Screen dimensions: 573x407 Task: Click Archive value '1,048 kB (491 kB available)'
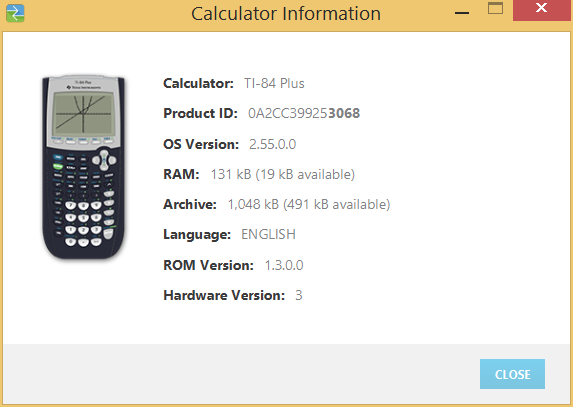click(x=309, y=204)
